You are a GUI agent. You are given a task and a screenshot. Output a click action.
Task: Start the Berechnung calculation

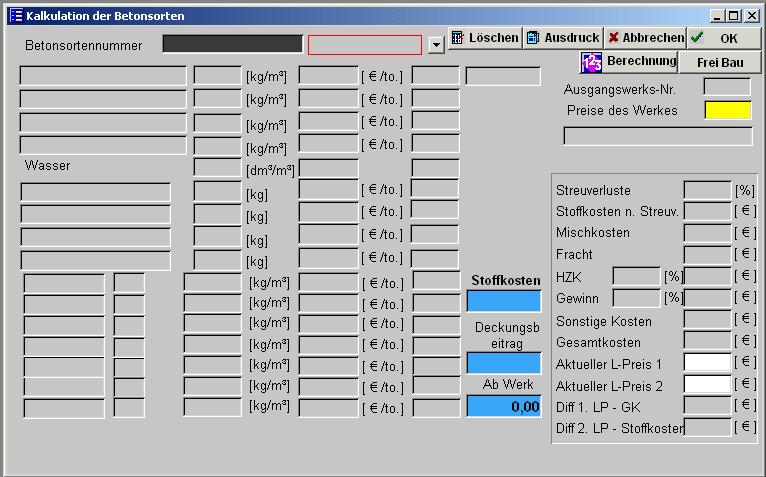click(x=628, y=62)
